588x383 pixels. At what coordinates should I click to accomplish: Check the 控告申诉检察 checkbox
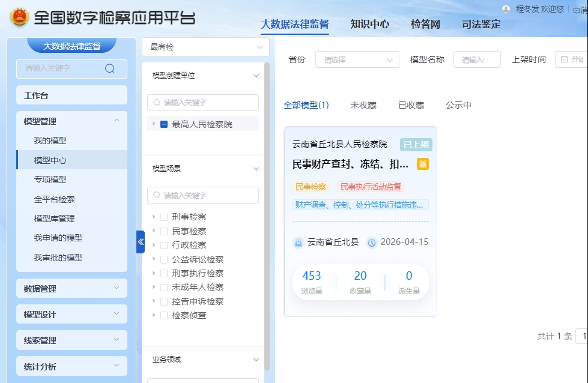click(164, 301)
